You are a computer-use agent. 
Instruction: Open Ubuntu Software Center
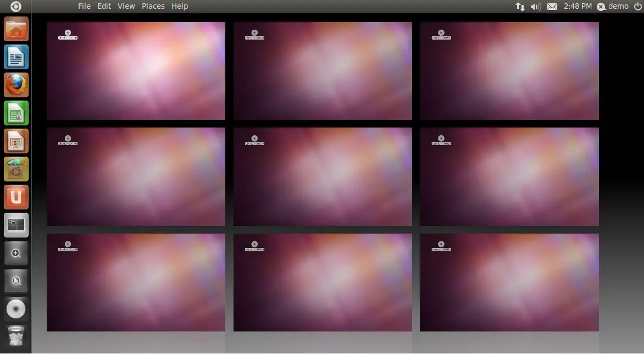pyautogui.click(x=16, y=169)
